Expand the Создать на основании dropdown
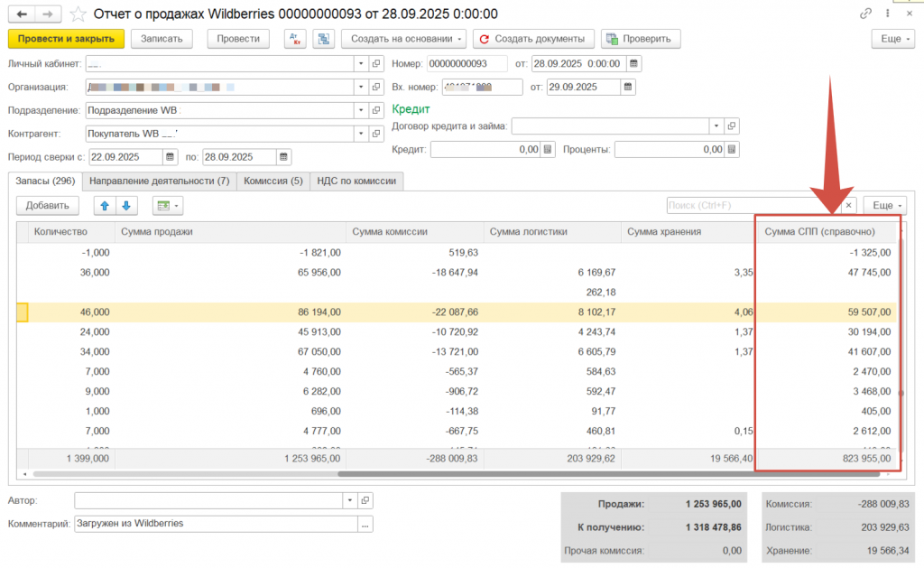The width and height of the screenshot is (924, 568). 460,39
